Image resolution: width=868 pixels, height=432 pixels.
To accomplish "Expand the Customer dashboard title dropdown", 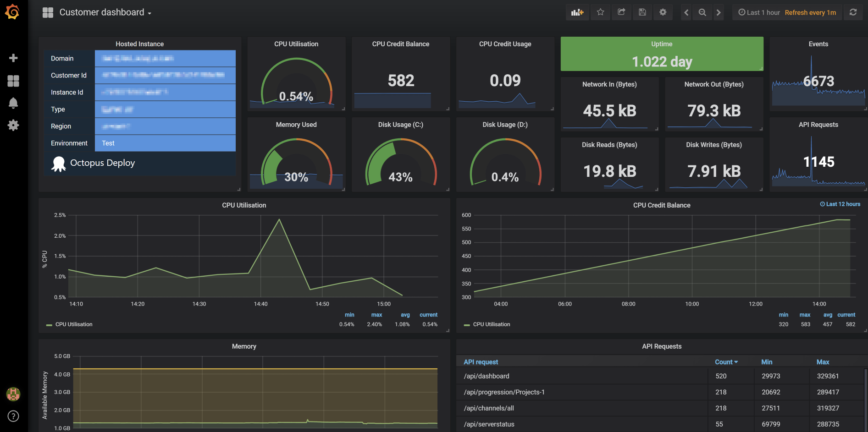I will (149, 12).
